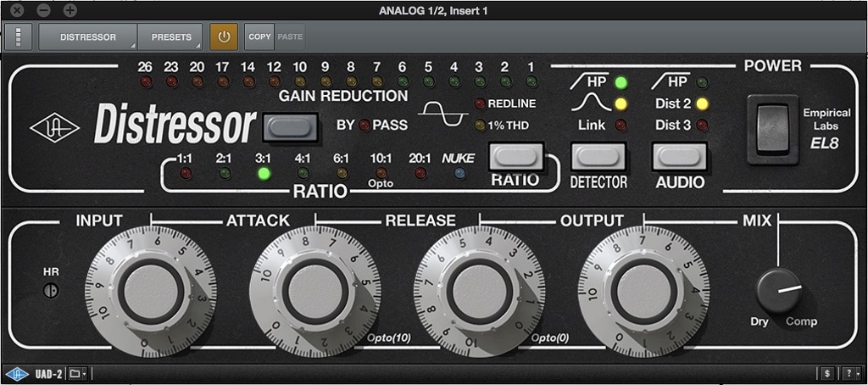Click the COPY settings button
Screen dimensions: 868x385
pyautogui.click(x=259, y=36)
